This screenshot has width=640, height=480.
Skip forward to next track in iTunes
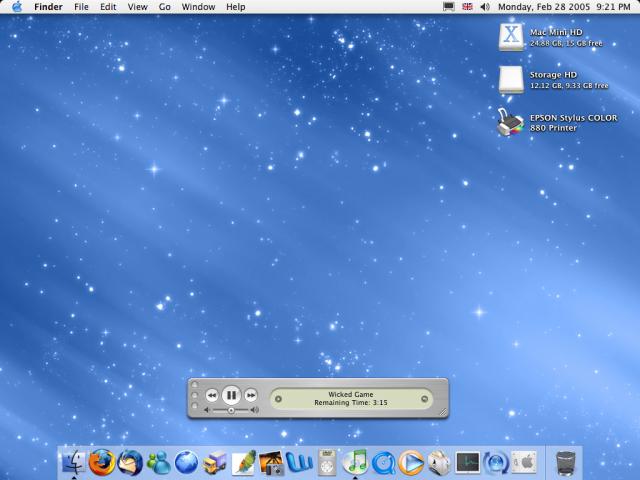coord(251,395)
